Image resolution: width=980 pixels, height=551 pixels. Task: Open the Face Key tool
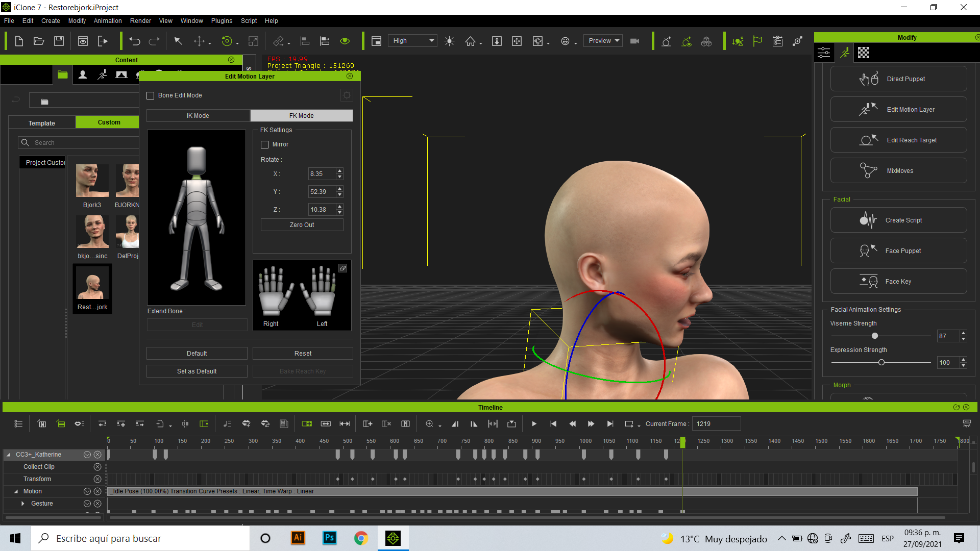(898, 282)
